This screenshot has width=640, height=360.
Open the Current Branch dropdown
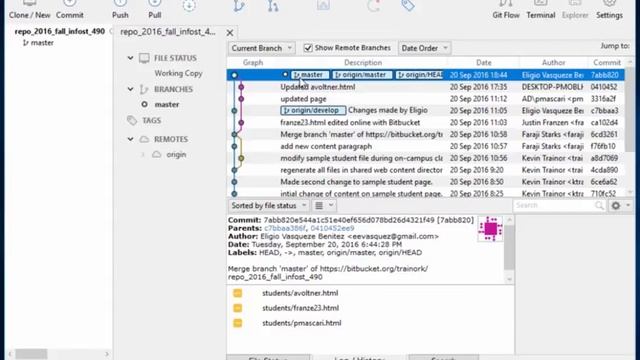[x=261, y=48]
